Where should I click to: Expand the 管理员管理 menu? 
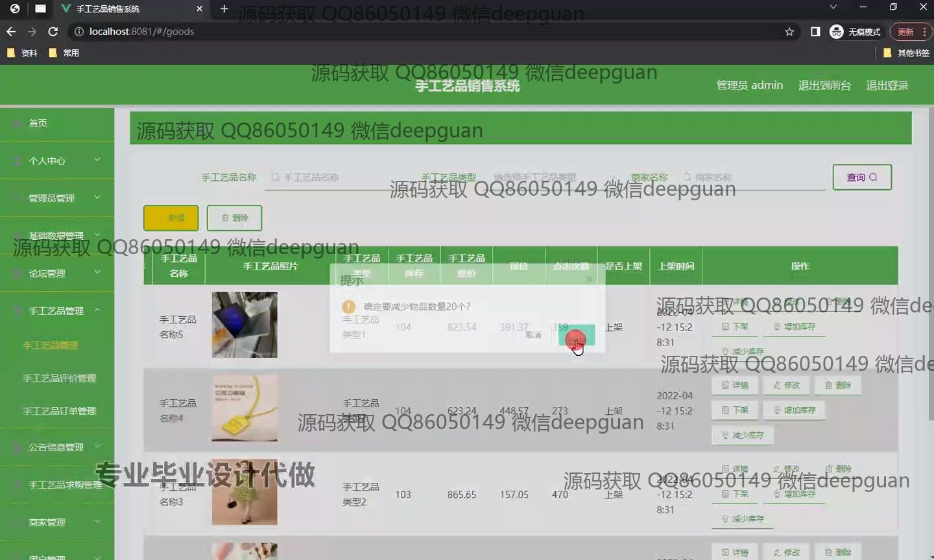57,198
